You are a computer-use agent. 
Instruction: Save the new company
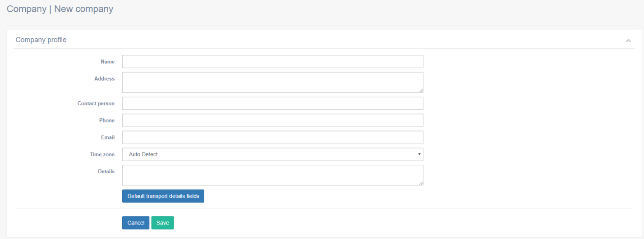point(162,223)
